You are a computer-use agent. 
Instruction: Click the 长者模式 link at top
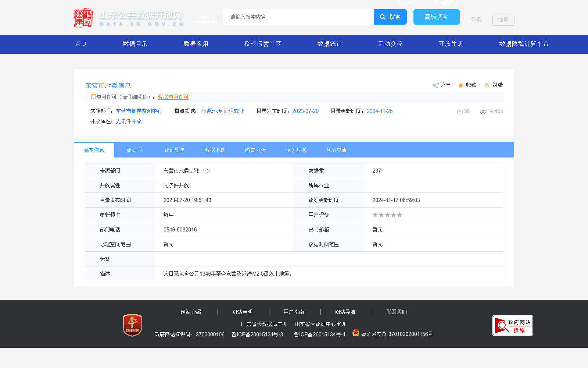point(407,3)
